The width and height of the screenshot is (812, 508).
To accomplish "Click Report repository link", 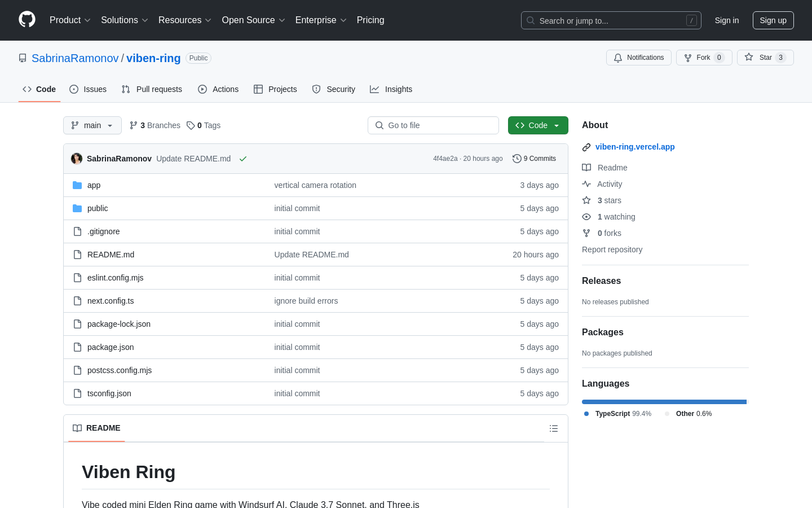I will [612, 249].
